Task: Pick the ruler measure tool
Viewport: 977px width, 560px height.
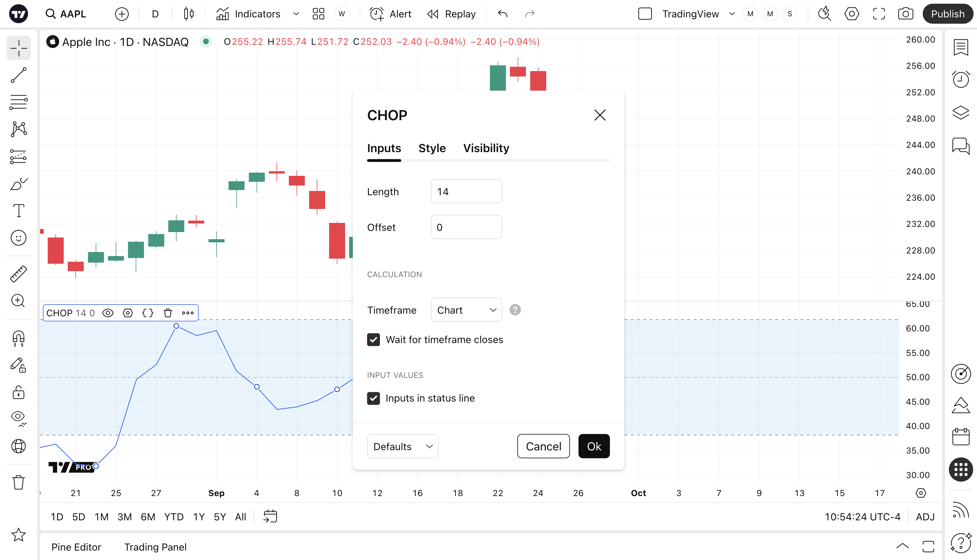Action: point(19,274)
